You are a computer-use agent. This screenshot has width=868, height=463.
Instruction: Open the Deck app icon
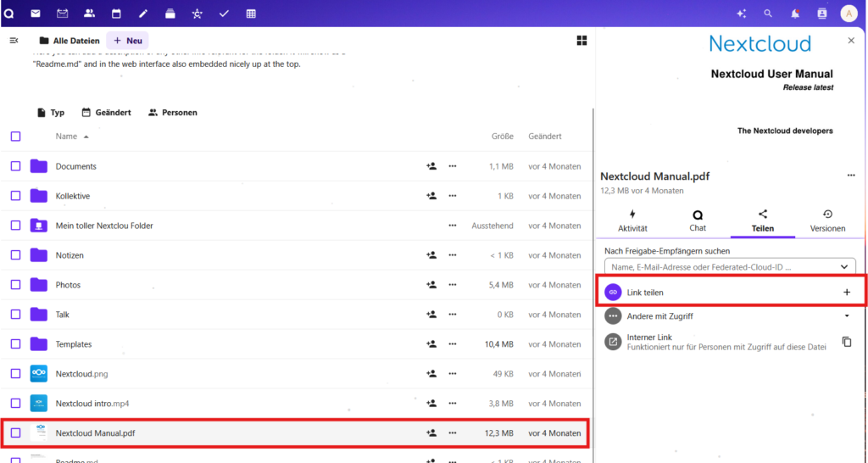pos(170,14)
